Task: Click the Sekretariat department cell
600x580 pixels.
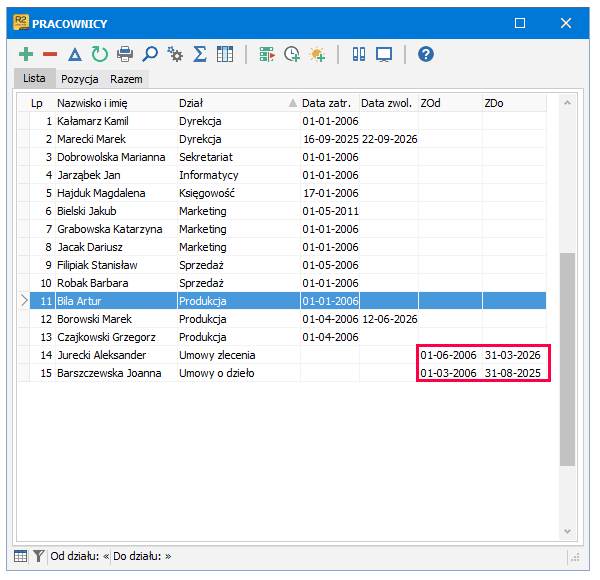Action: [x=239, y=157]
